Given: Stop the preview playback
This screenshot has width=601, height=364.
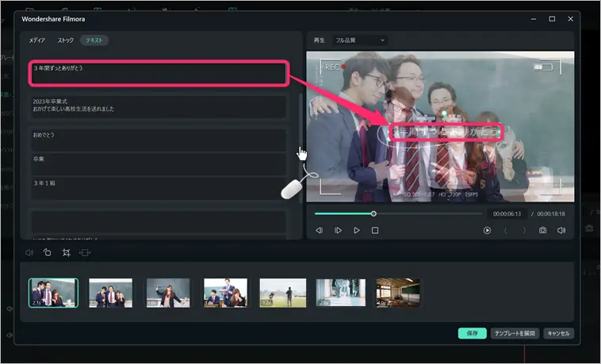Looking at the screenshot, I should pyautogui.click(x=375, y=230).
